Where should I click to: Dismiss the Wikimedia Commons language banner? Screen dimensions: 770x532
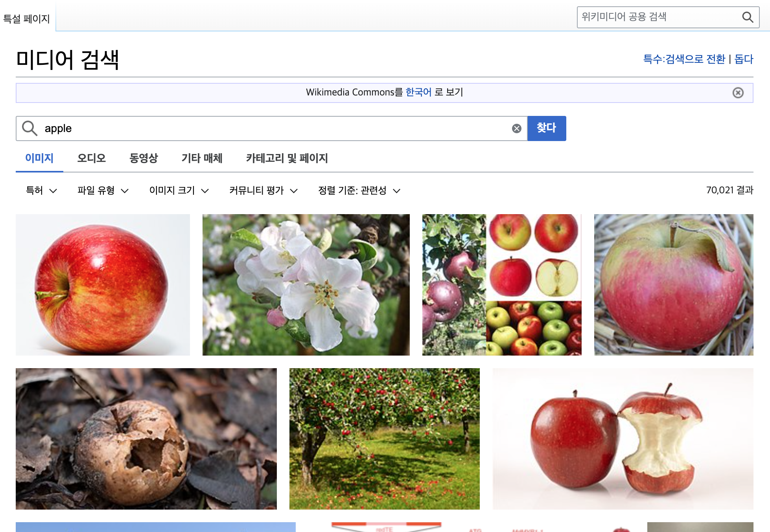(738, 93)
